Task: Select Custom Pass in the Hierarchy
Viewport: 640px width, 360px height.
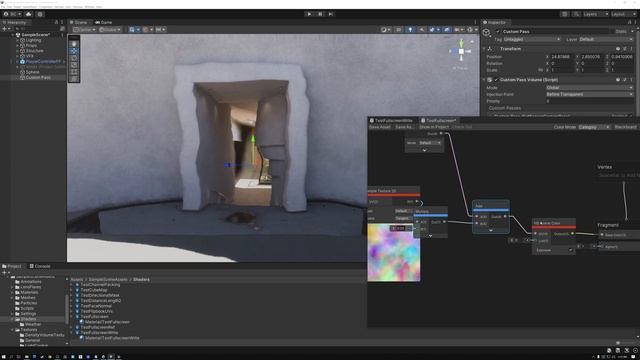Action: pyautogui.click(x=38, y=78)
